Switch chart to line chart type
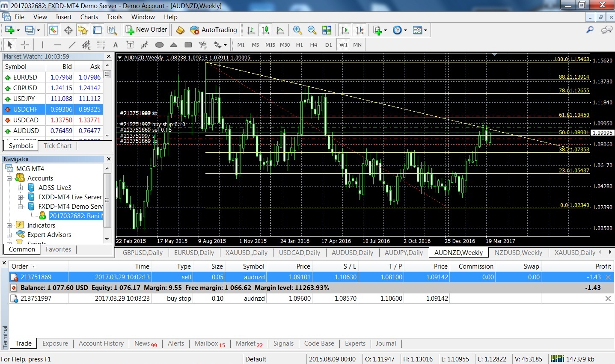 tap(280, 30)
